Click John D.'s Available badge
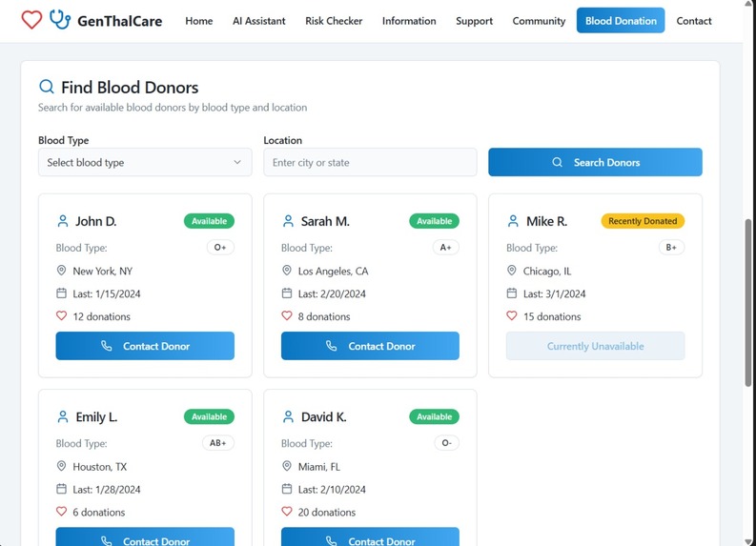This screenshot has width=756, height=546. 209,221
